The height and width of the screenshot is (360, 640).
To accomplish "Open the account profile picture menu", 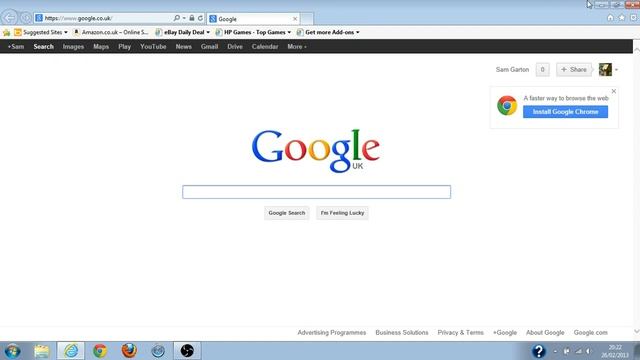I will (x=608, y=70).
